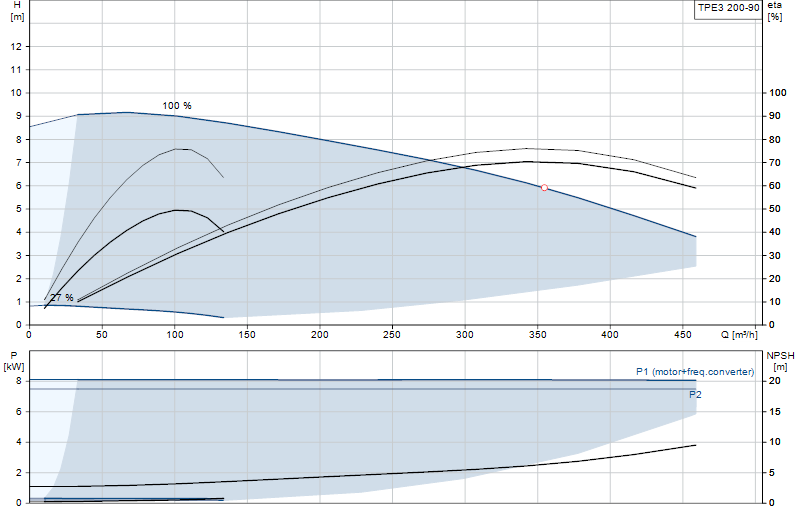The width and height of the screenshot is (800, 520).
Task: Click the 12 tick on head axis
Action: pyautogui.click(x=16, y=46)
